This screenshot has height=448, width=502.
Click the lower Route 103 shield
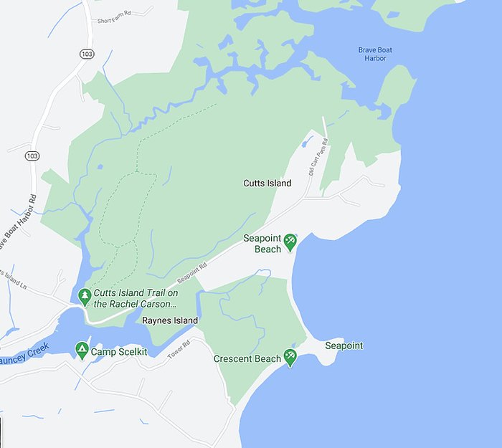(x=32, y=156)
